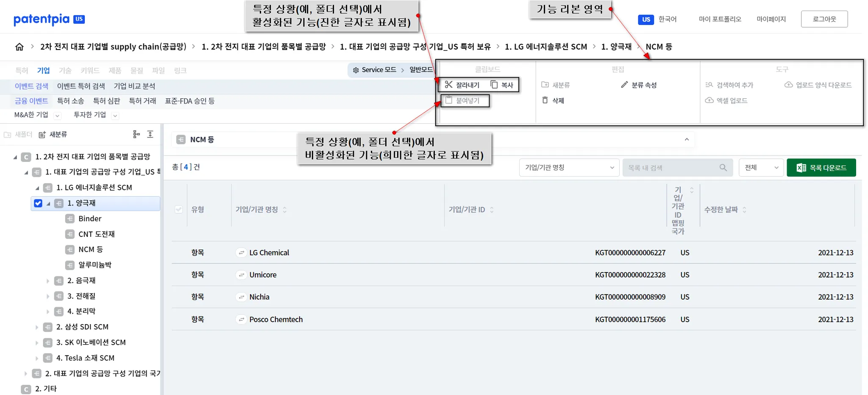This screenshot has width=868, height=395.
Task: Click the trash icon for 삭제
Action: coord(545,100)
